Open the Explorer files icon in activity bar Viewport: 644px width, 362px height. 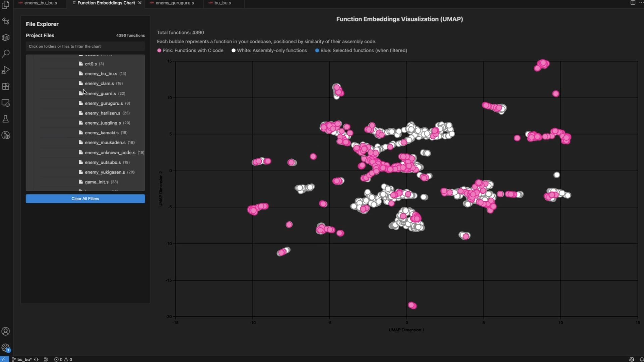click(6, 5)
